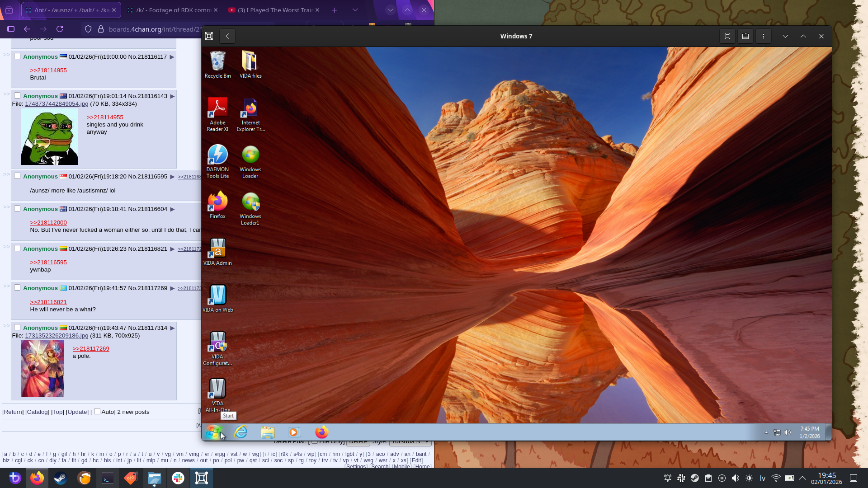Click the Catalog link below the thread
The height and width of the screenshot is (488, 868).
click(37, 412)
